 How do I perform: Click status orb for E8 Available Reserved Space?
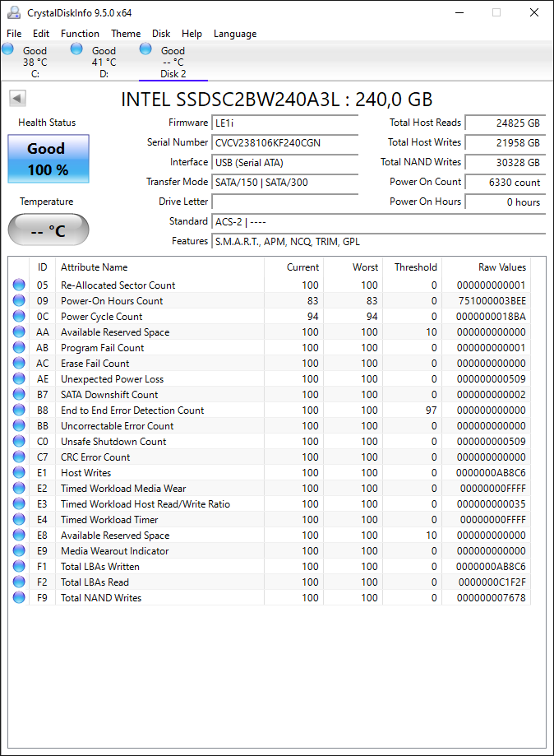coord(19,535)
